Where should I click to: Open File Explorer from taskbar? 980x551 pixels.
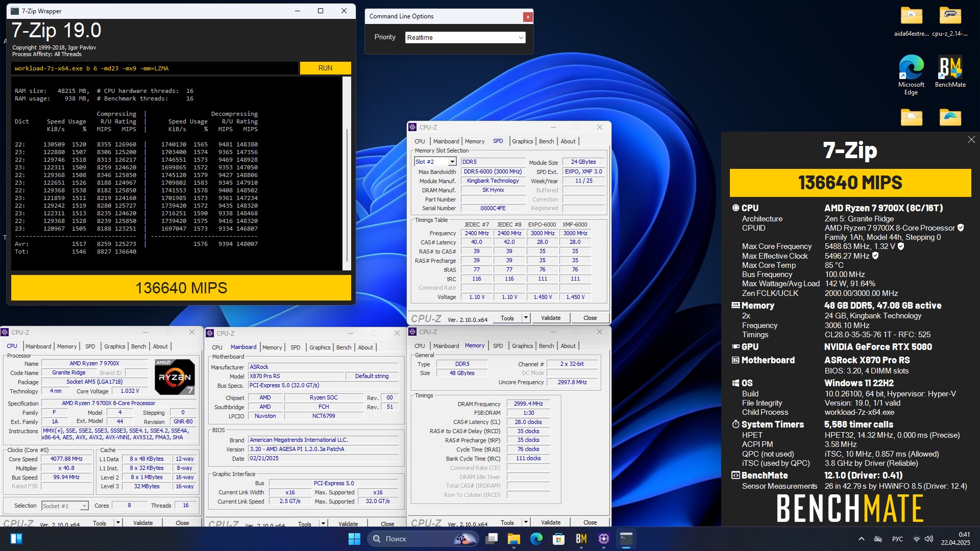coord(514,539)
